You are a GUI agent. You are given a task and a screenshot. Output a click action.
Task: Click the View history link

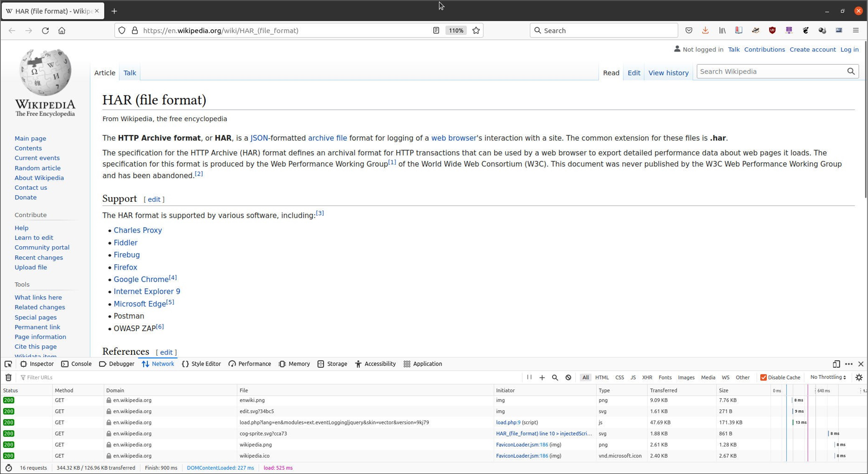point(669,73)
